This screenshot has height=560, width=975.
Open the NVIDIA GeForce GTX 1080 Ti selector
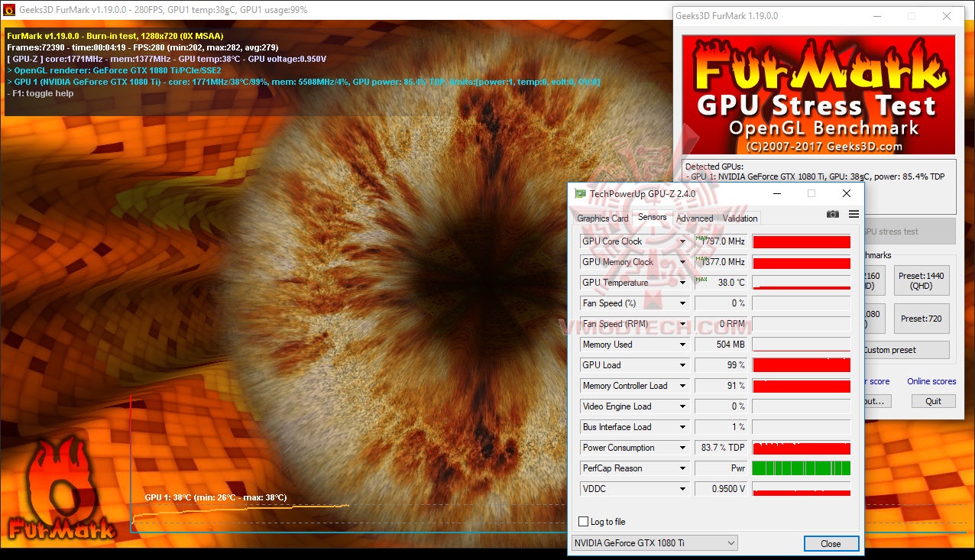click(655, 543)
